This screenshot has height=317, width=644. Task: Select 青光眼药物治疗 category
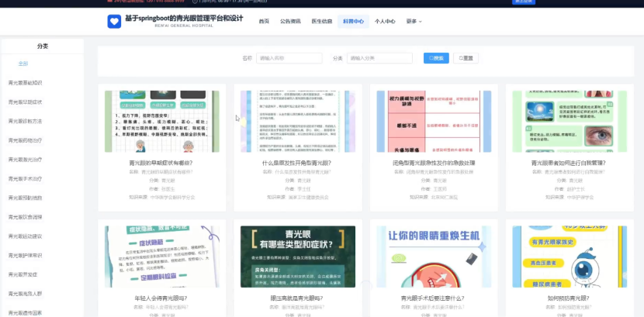(x=25, y=140)
